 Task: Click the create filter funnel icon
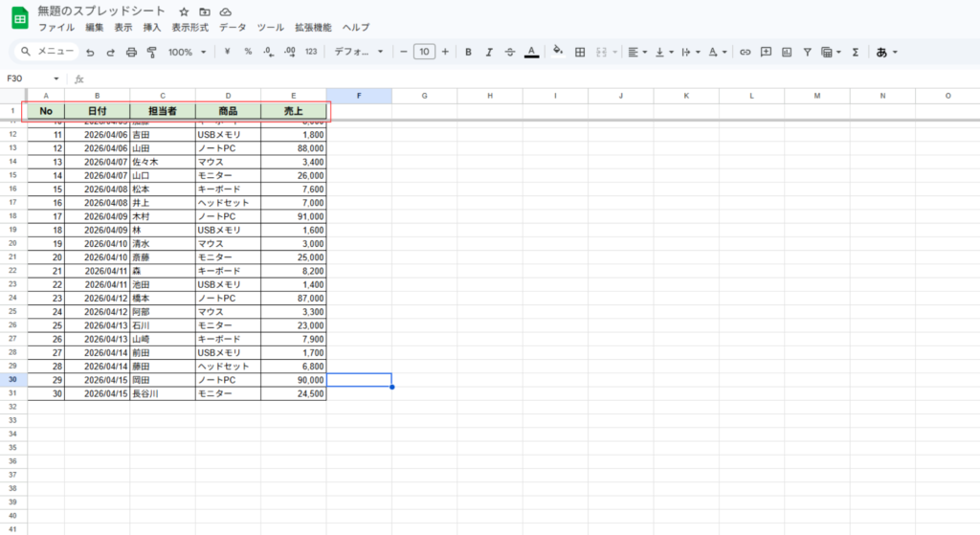pyautogui.click(x=807, y=52)
